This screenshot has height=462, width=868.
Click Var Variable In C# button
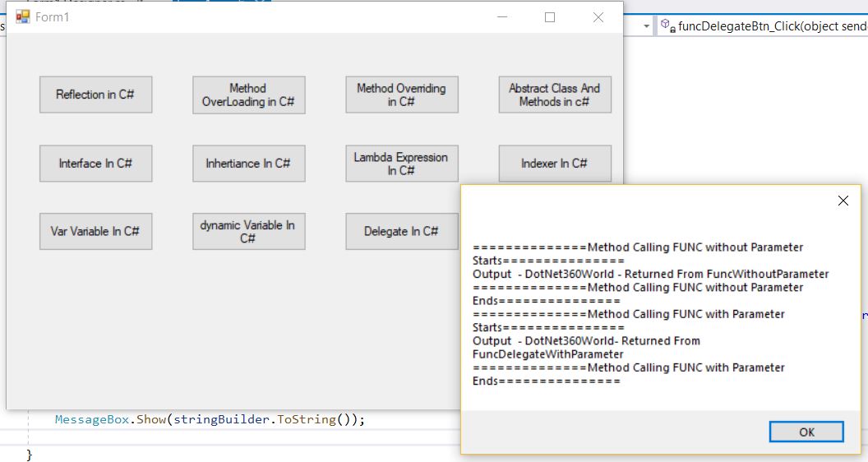[x=96, y=232]
